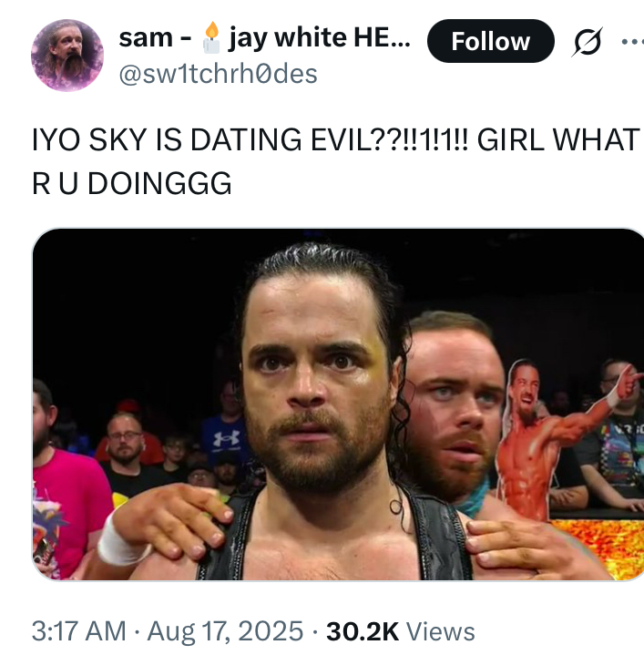Click the round profile avatar of sam

[x=67, y=56]
